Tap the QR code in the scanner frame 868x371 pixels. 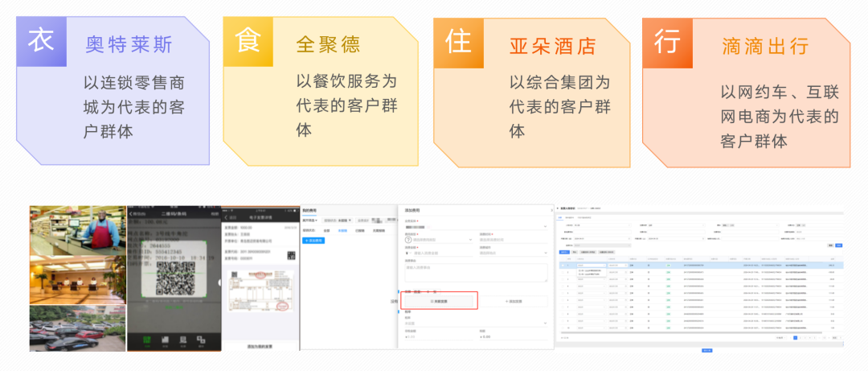175,278
